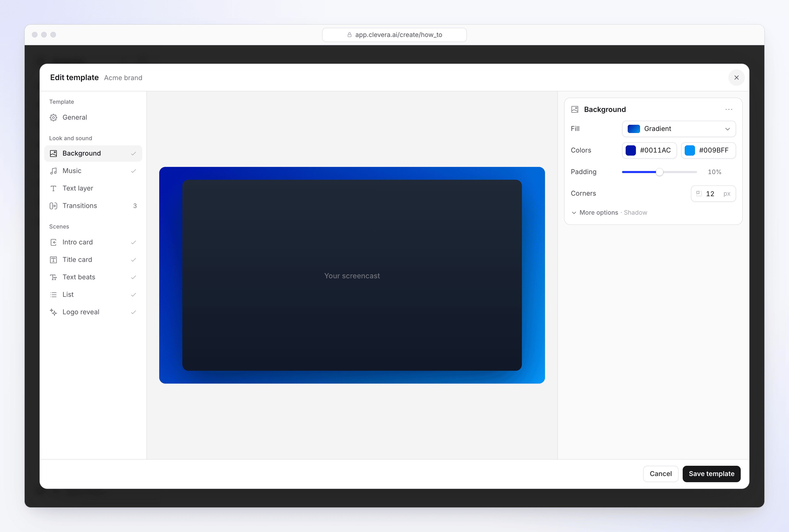The width and height of the screenshot is (789, 532).
Task: Click the lock icon in address bar
Action: click(349, 35)
